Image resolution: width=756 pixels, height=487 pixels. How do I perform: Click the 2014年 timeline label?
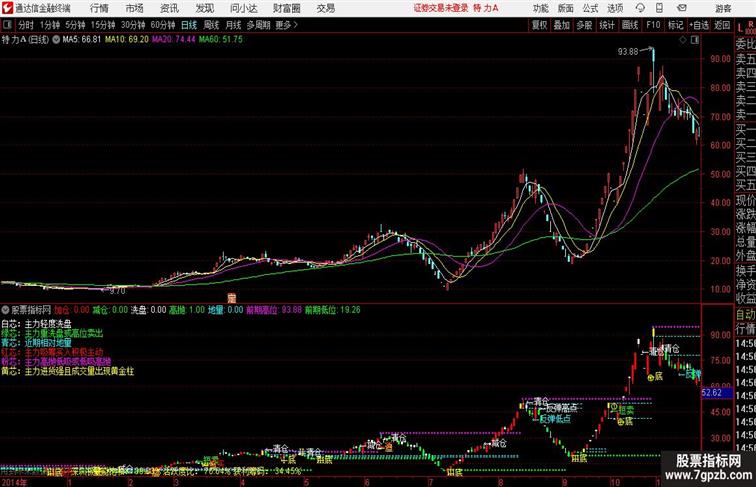(14, 482)
